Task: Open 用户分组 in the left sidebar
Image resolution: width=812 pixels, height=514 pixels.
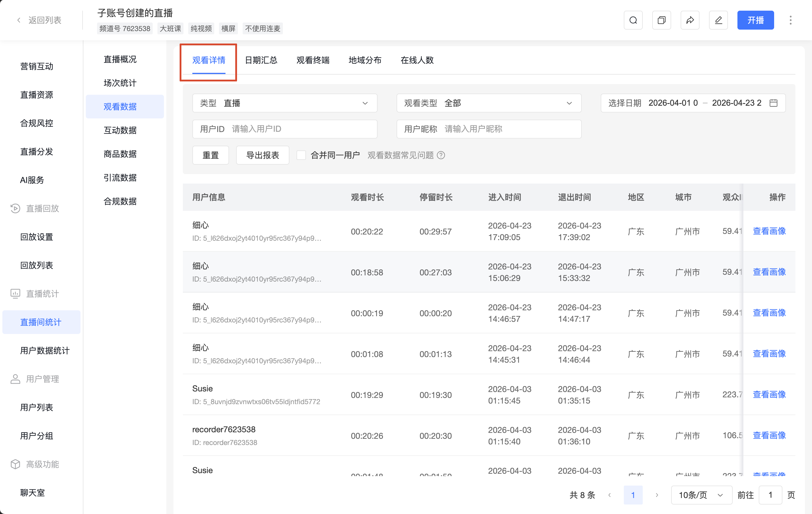Action: pyautogui.click(x=37, y=436)
